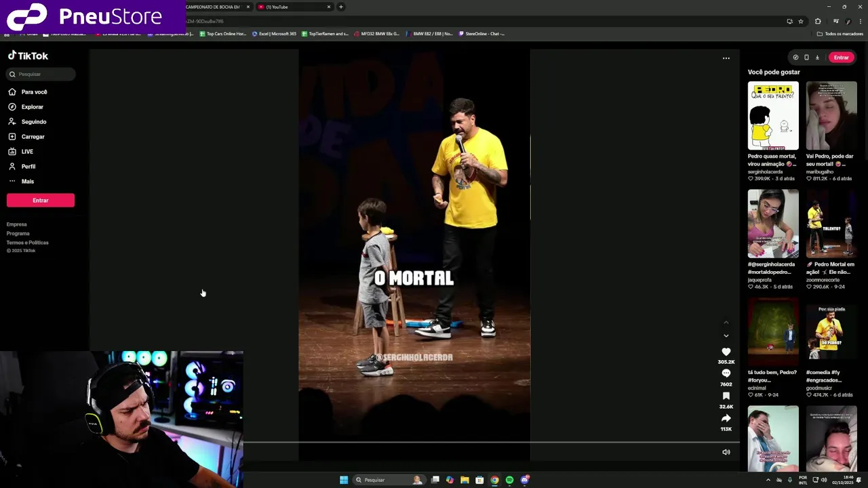Open the Windows Start menu

tap(344, 480)
